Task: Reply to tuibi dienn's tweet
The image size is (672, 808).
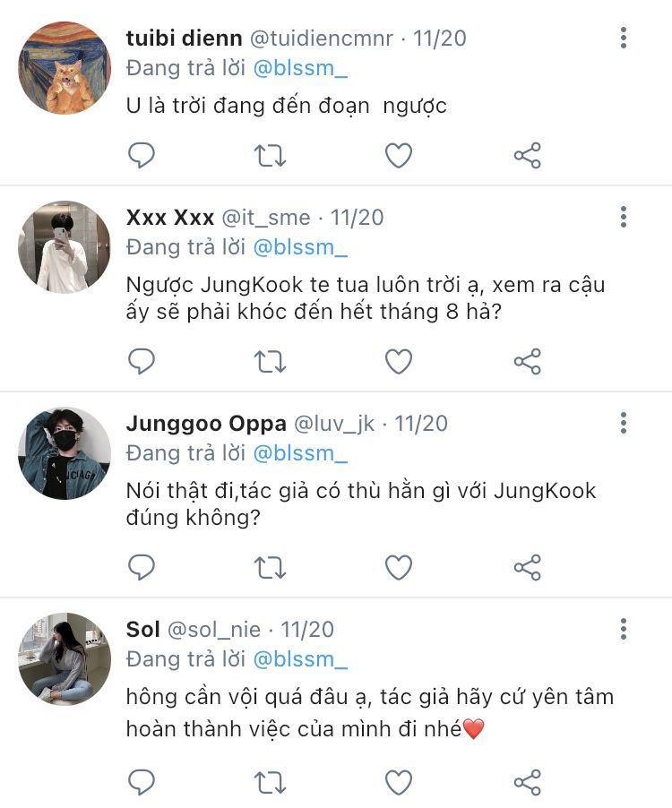Action: (x=142, y=156)
